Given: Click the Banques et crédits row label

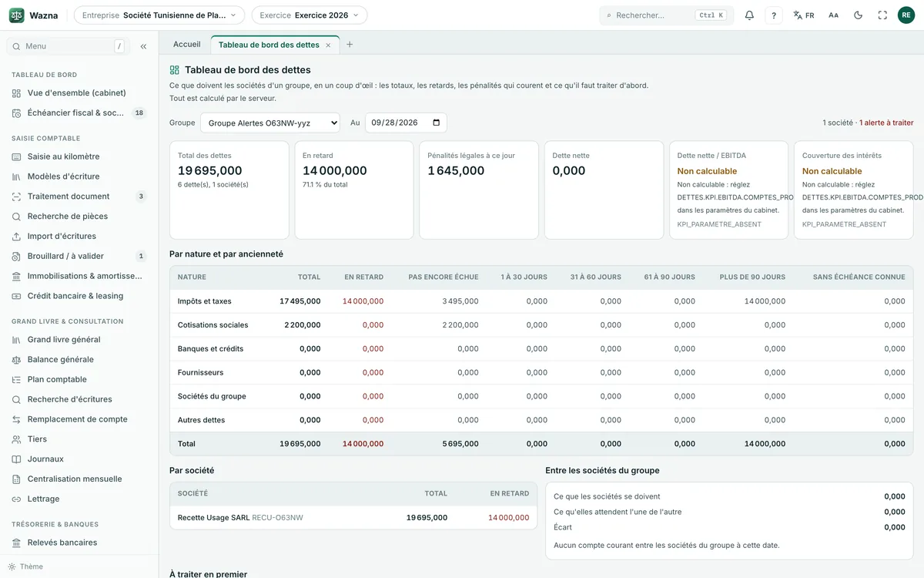Looking at the screenshot, I should (x=210, y=349).
